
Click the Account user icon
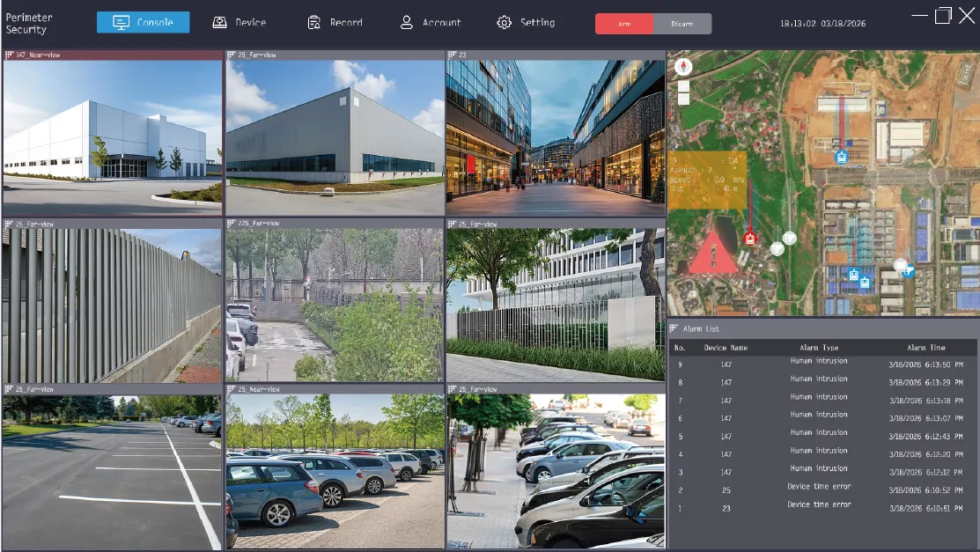(406, 23)
